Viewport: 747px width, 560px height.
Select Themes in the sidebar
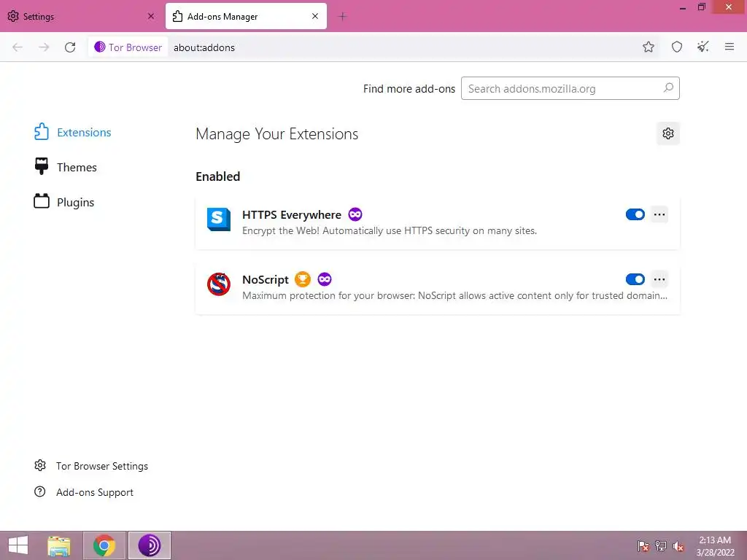(x=65, y=167)
